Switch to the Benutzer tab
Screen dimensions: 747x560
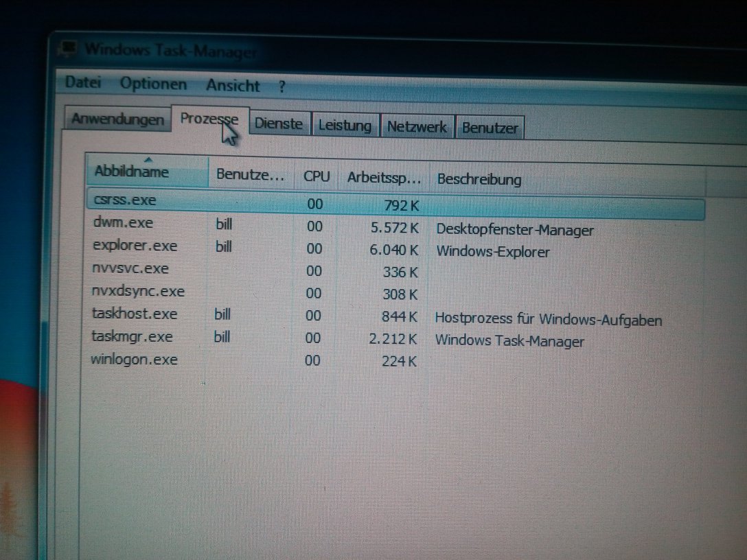[490, 128]
